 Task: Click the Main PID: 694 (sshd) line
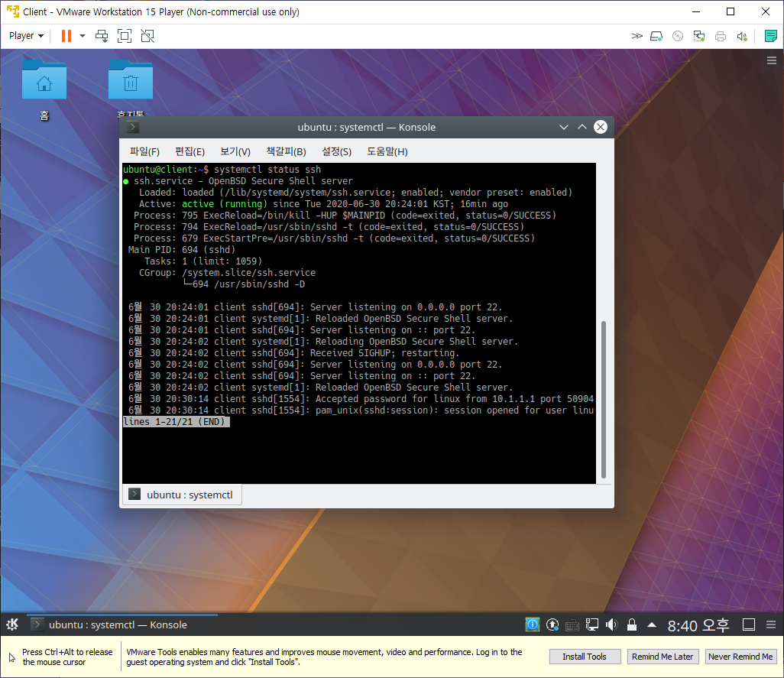tap(182, 250)
